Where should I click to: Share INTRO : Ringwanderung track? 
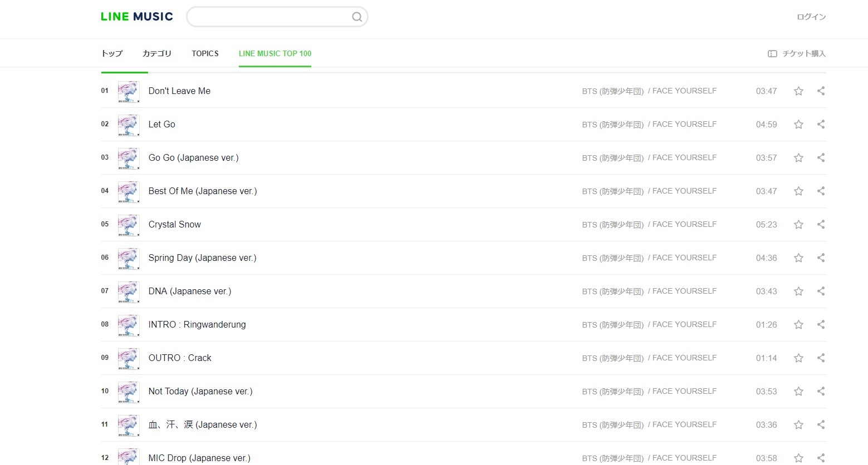[821, 325]
